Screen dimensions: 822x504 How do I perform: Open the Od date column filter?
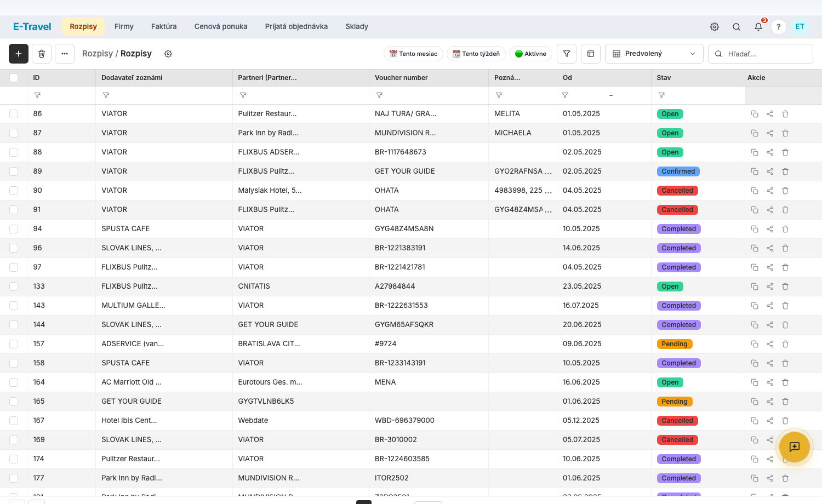coord(565,95)
